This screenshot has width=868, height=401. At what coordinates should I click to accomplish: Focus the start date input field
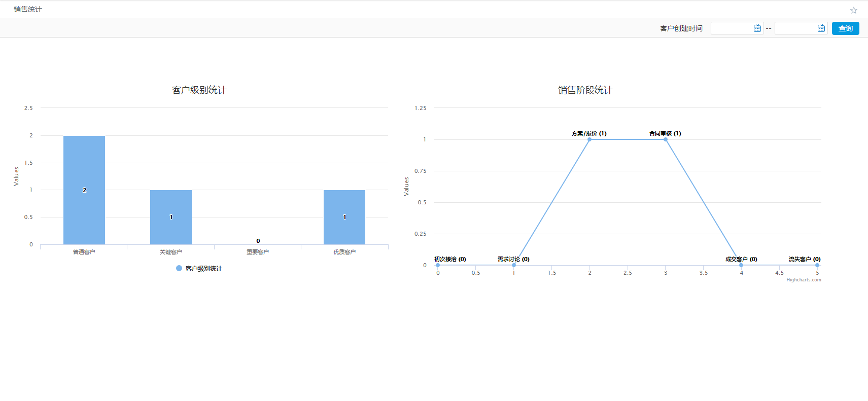732,28
